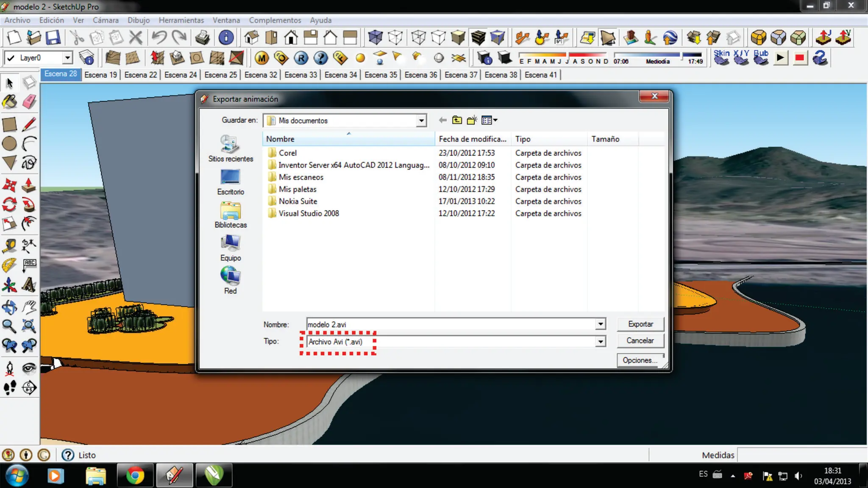The height and width of the screenshot is (488, 868).
Task: Open the Archivo menu
Action: [17, 20]
